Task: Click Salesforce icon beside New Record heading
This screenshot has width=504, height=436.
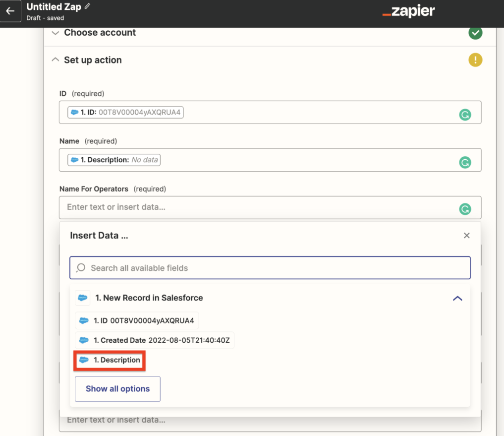Action: (83, 298)
